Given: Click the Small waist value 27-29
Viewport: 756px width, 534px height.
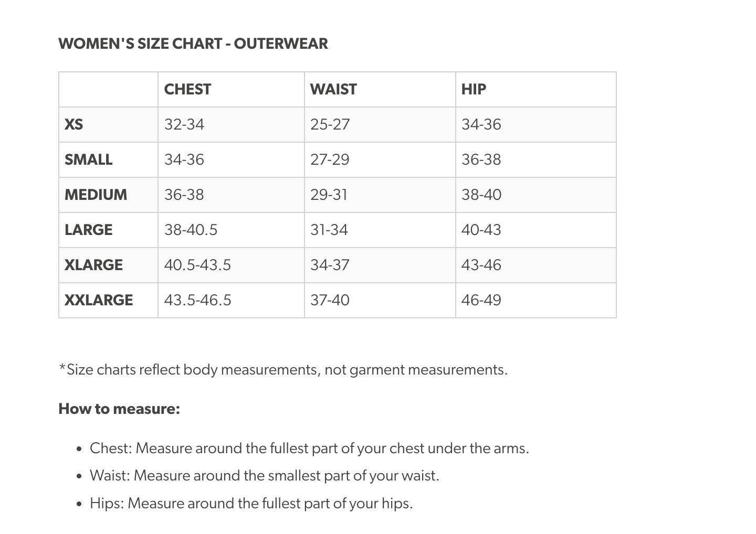Looking at the screenshot, I should [330, 159].
